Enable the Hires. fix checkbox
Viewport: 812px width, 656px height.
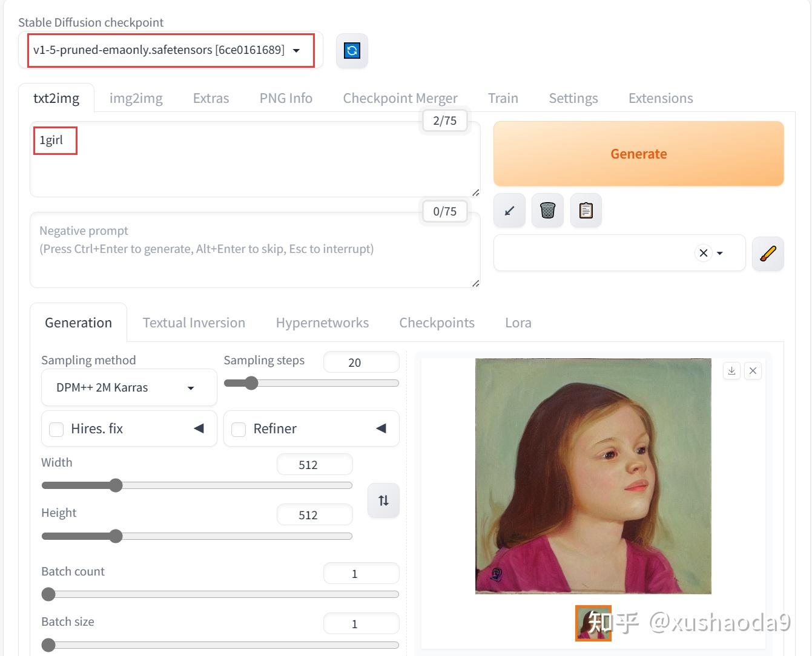[x=57, y=429]
